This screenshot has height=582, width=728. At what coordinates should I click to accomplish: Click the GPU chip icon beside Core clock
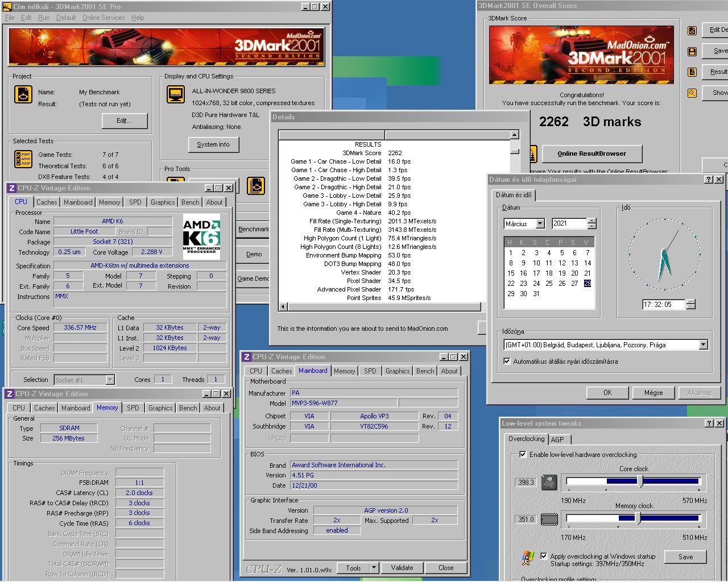[x=549, y=483]
